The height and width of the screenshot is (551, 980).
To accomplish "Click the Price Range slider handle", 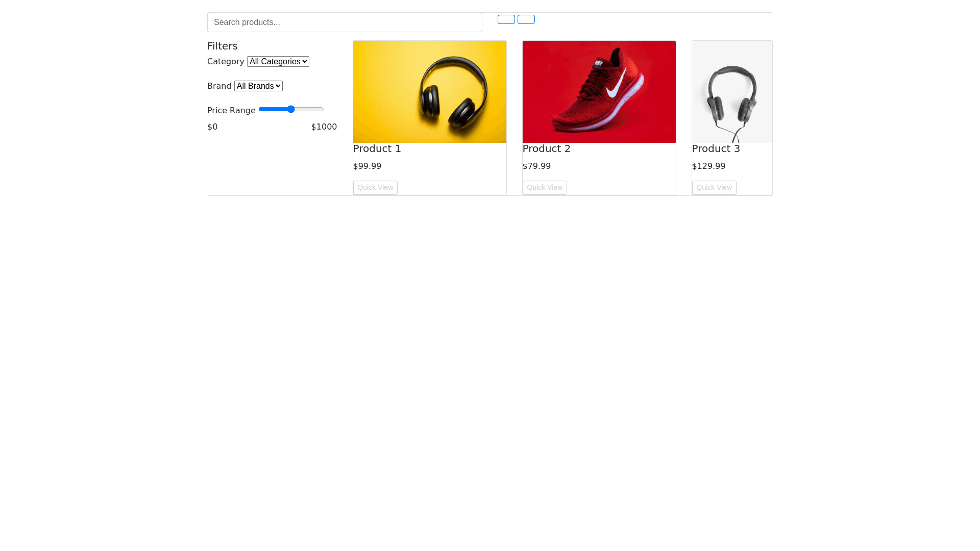I will pyautogui.click(x=291, y=109).
